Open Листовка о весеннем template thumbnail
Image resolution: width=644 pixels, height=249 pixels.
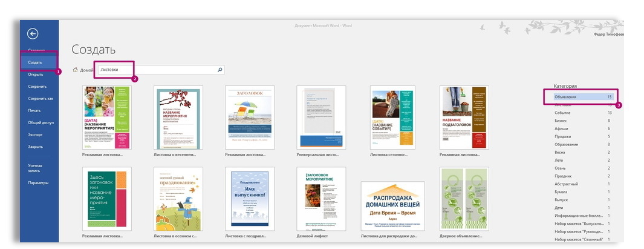pos(177,117)
